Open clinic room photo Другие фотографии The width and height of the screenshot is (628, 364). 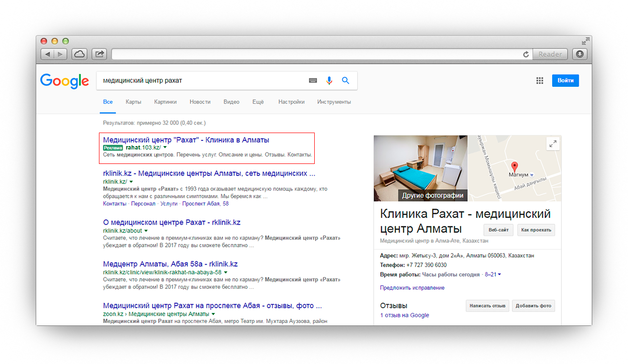pyautogui.click(x=420, y=168)
